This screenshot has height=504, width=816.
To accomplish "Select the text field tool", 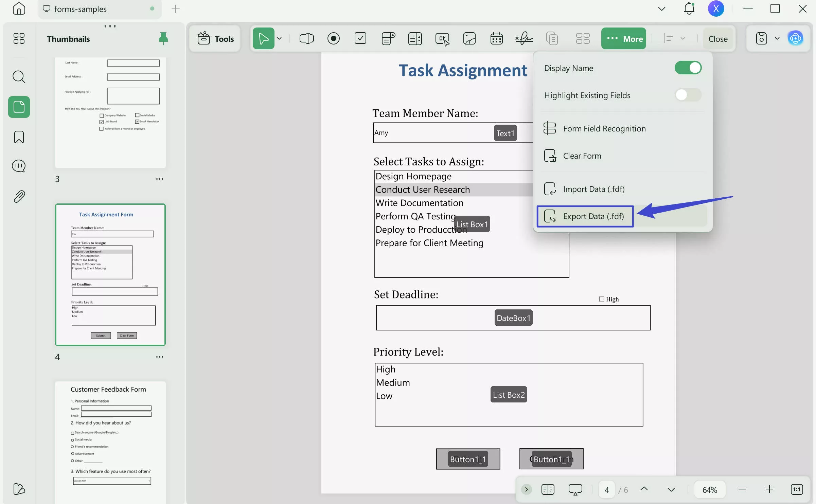I will 306,38.
